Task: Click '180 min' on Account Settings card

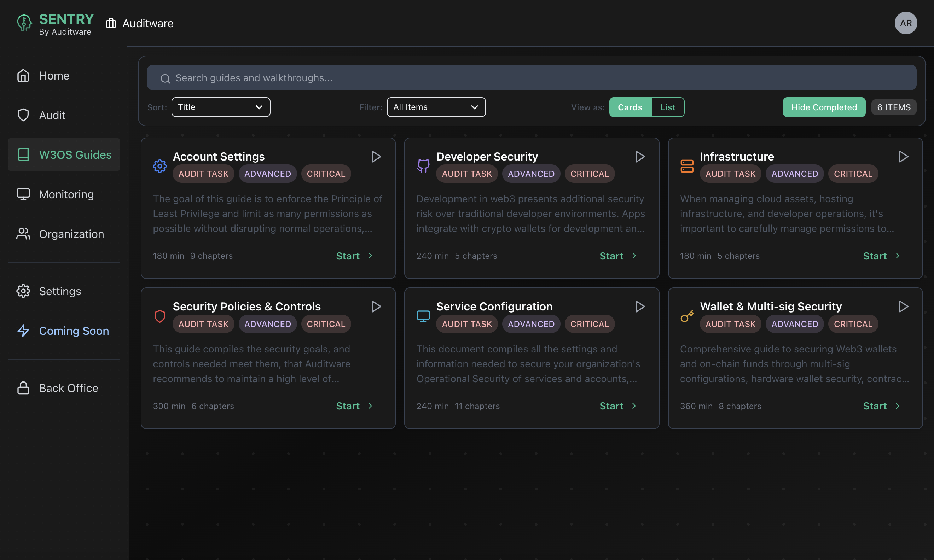Action: click(168, 256)
